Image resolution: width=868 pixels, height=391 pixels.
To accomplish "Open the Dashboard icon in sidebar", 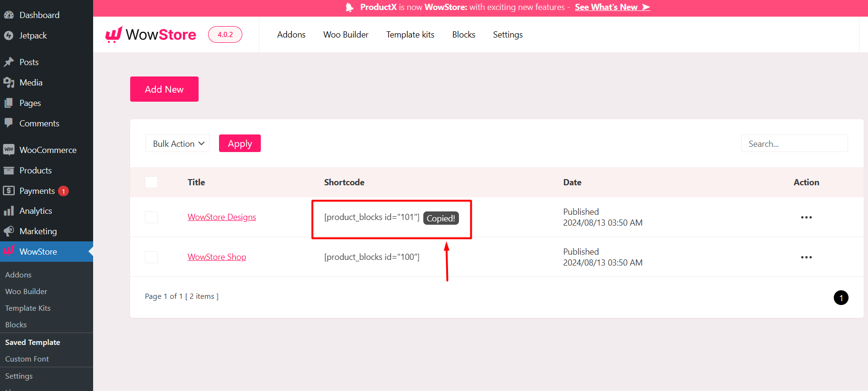I will pos(9,15).
